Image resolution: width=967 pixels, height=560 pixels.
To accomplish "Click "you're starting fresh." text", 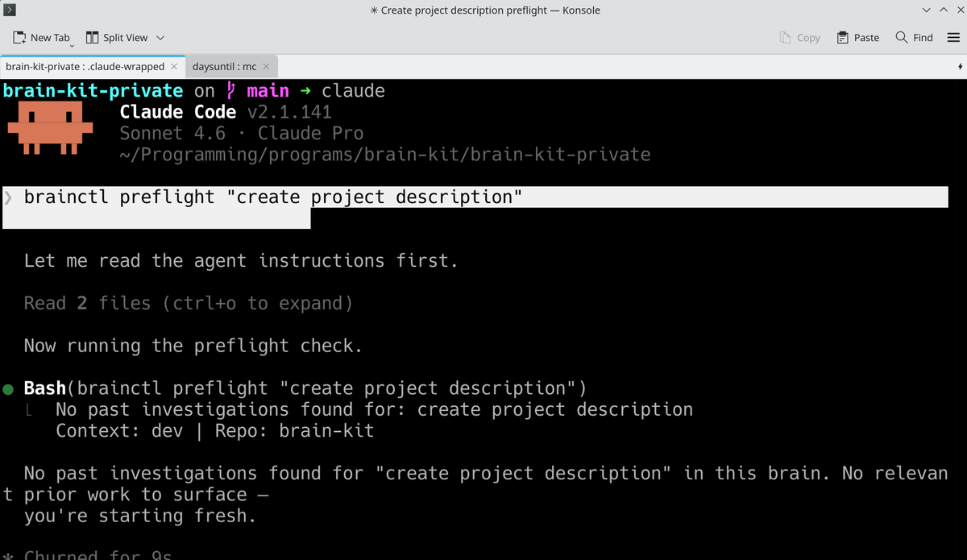I will [140, 516].
